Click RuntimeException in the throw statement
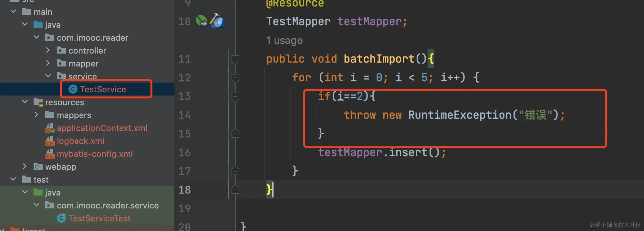 coord(460,115)
